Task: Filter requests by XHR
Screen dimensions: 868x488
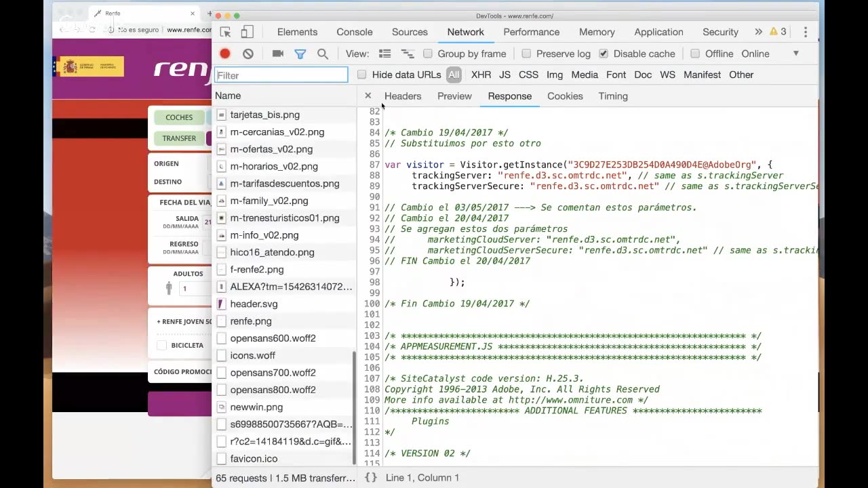Action: (x=481, y=75)
